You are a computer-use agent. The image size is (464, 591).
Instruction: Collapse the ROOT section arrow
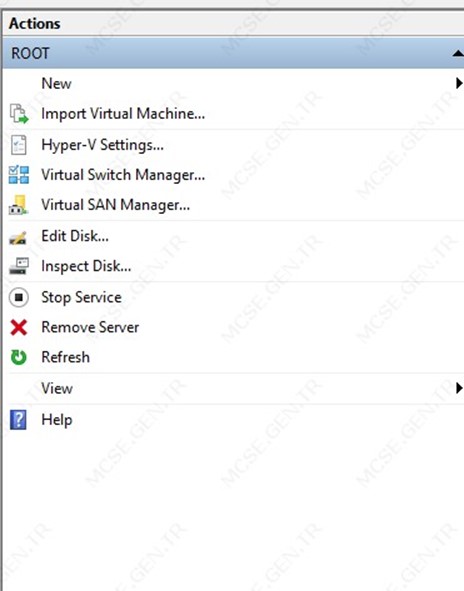(x=458, y=54)
